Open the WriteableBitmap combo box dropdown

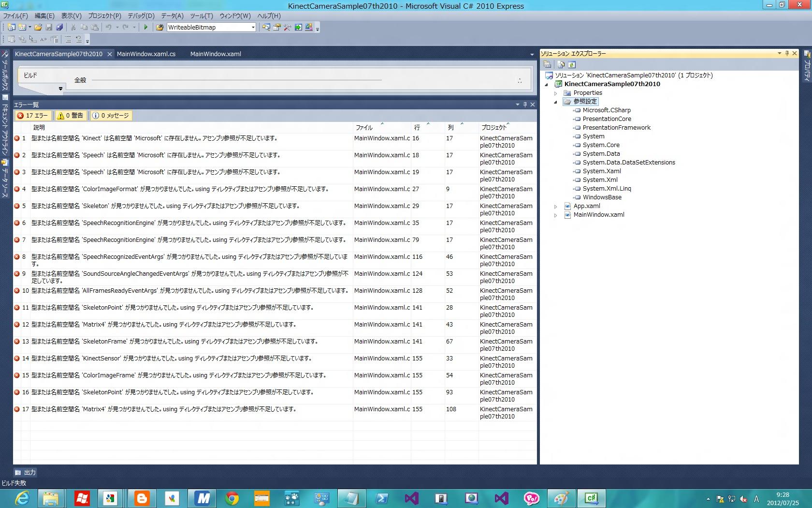[x=253, y=27]
